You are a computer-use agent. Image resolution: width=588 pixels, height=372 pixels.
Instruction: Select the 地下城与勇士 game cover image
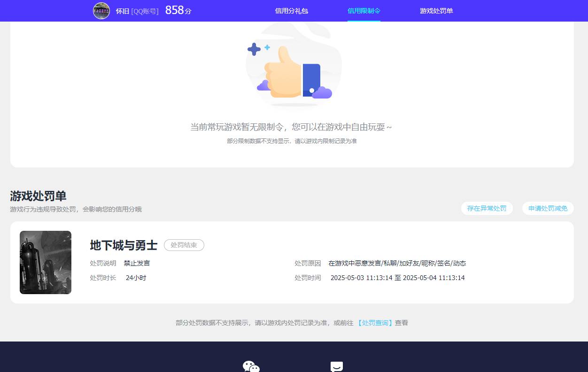[45, 262]
